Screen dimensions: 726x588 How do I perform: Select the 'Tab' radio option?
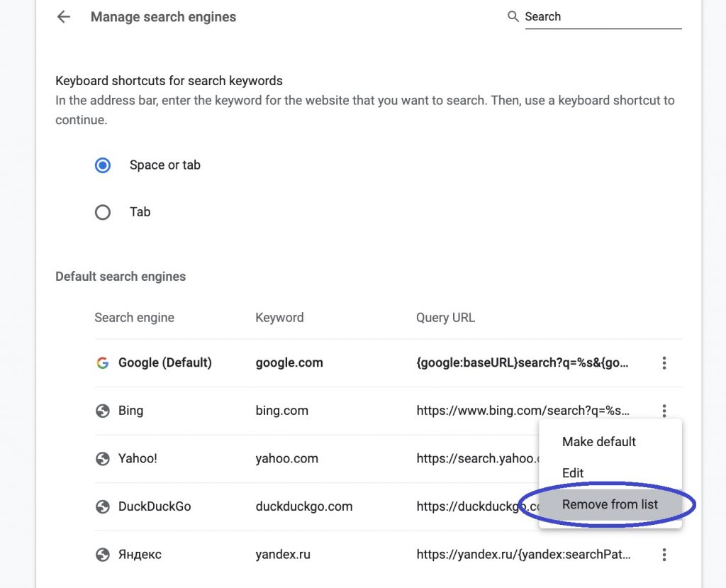103,212
